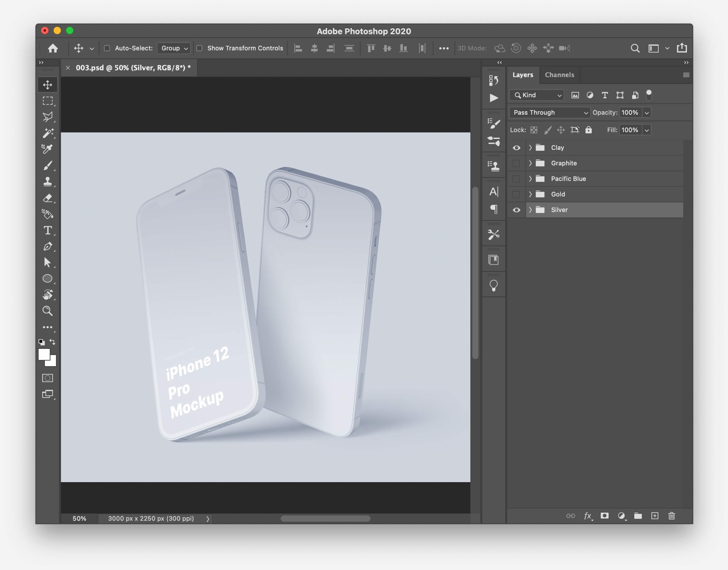This screenshot has height=570, width=728.
Task: Open the Kind filter dropdown
Action: pos(537,95)
